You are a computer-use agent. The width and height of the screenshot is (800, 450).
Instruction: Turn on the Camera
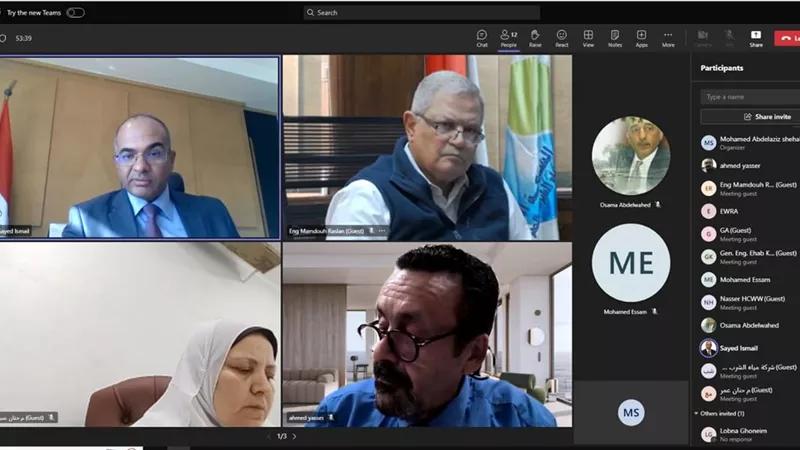[703, 38]
